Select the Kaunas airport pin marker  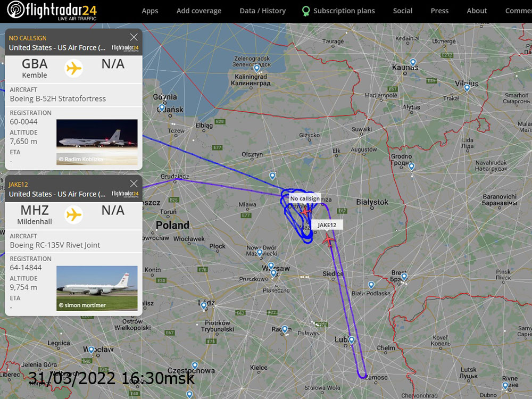(413, 62)
